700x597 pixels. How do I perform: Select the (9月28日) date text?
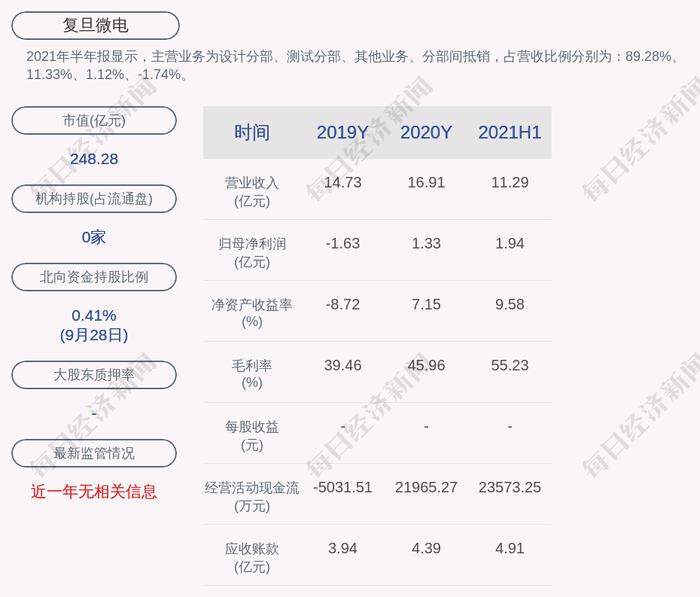tap(94, 335)
